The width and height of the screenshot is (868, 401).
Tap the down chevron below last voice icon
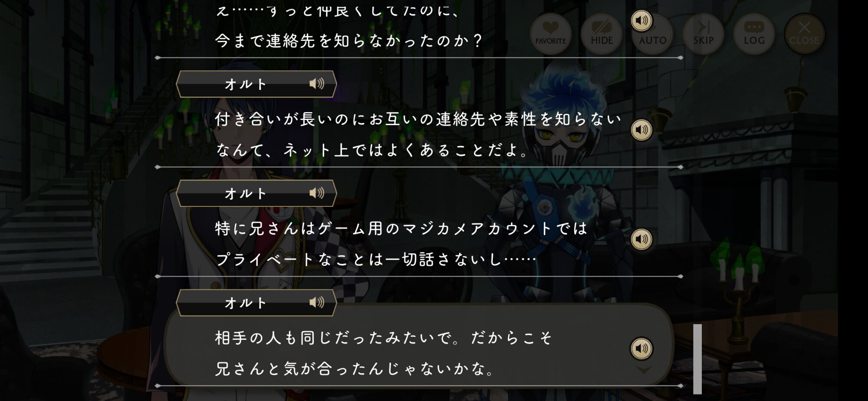644,370
